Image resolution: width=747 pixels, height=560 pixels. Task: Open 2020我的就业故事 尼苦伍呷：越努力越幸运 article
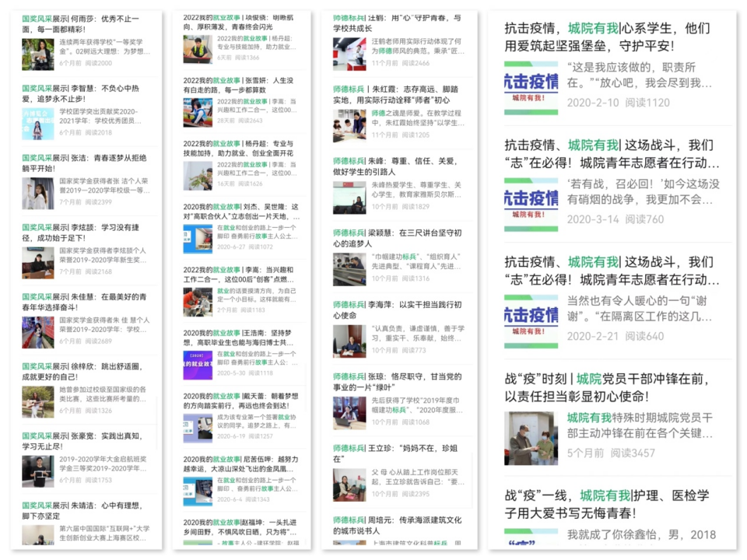241,464
